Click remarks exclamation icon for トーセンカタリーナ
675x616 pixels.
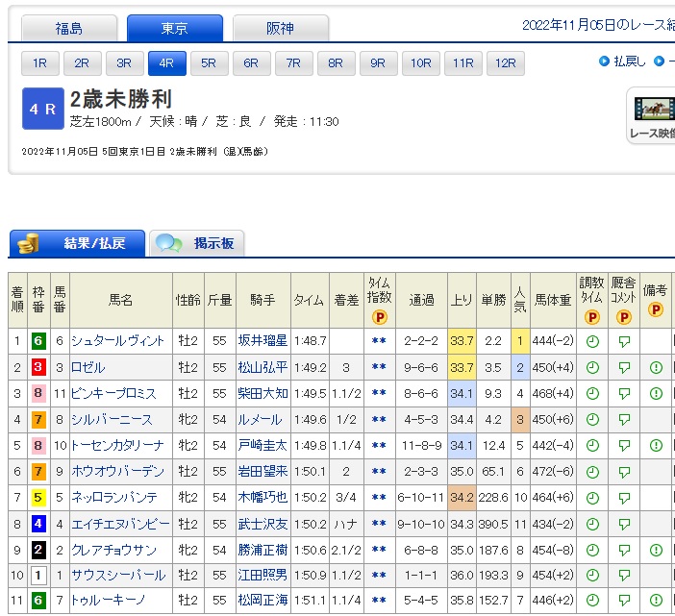pyautogui.click(x=656, y=445)
